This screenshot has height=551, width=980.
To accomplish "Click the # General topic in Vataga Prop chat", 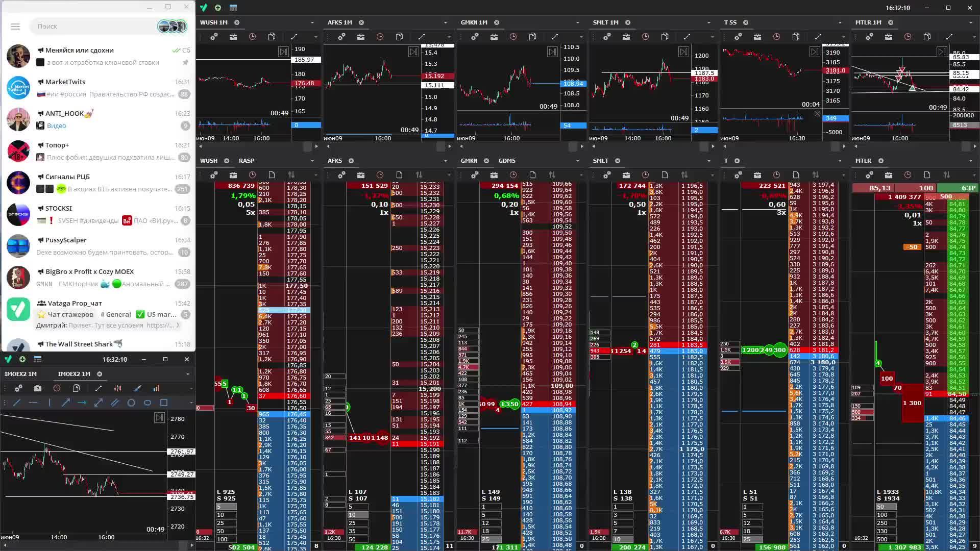I will click(x=116, y=314).
